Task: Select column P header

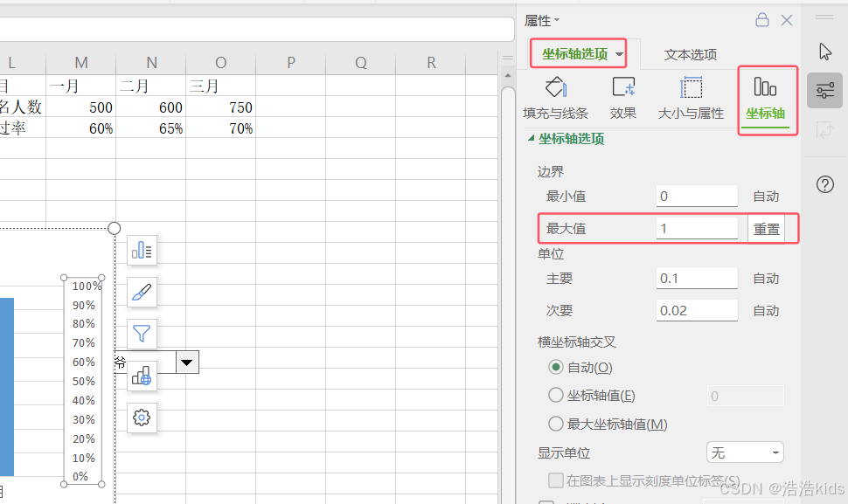Action: pyautogui.click(x=291, y=63)
